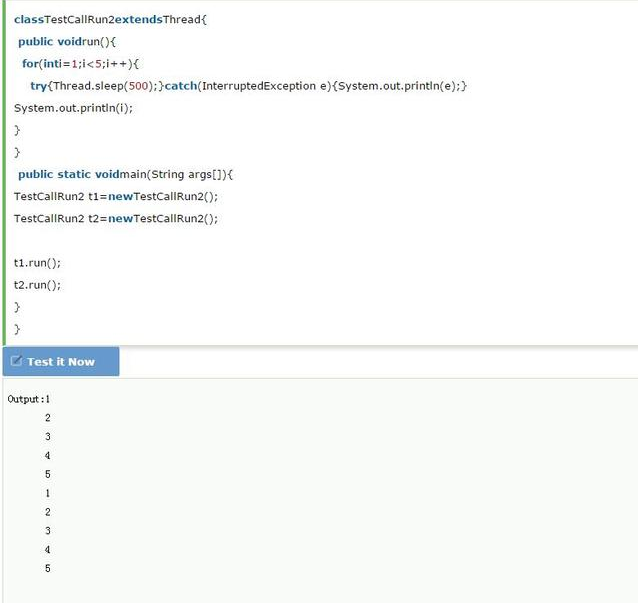Click System.out.println(e) inside catch block
The width and height of the screenshot is (638, 603).
click(398, 86)
